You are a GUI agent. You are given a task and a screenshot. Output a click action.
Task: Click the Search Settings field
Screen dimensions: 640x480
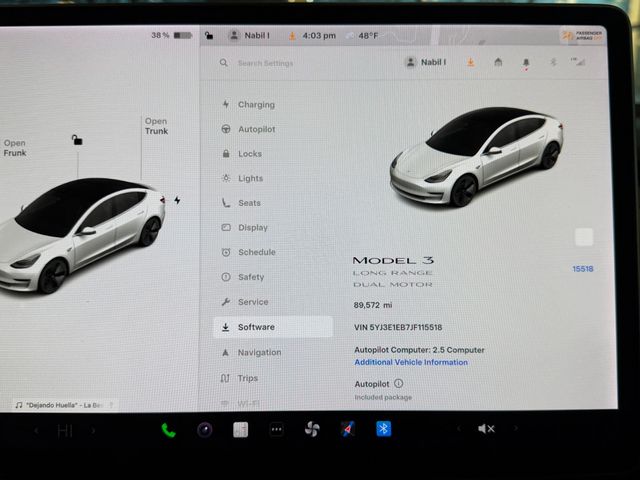coord(265,63)
